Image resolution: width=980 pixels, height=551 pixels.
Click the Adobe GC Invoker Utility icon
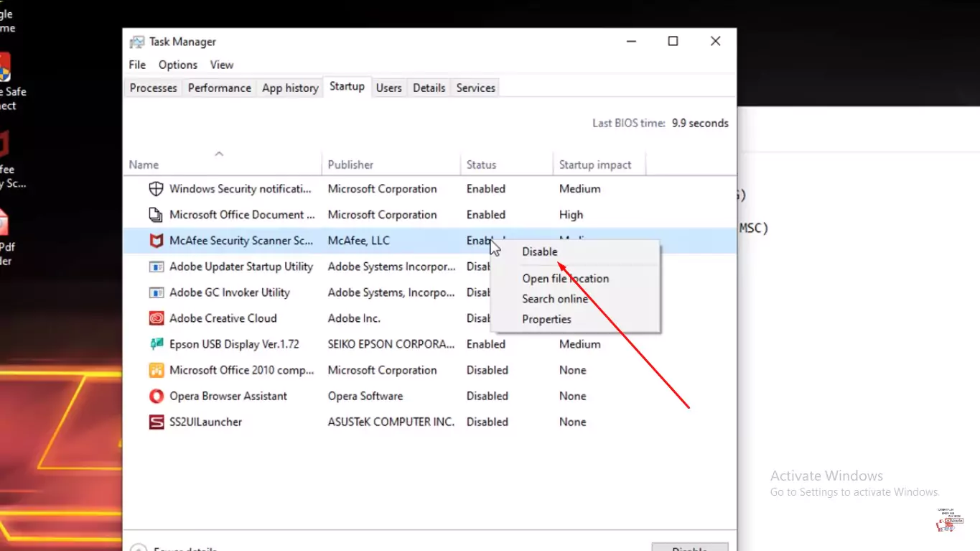pos(156,292)
